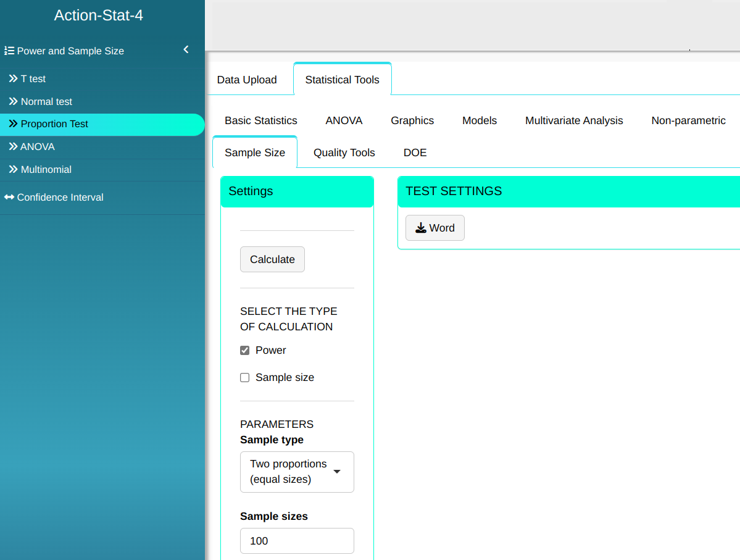Go to the DOE tab
Screen dimensions: 740x560
tap(415, 153)
